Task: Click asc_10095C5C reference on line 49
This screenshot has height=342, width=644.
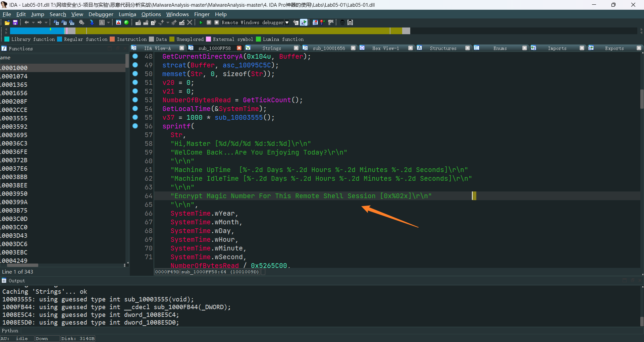Action: [247, 65]
